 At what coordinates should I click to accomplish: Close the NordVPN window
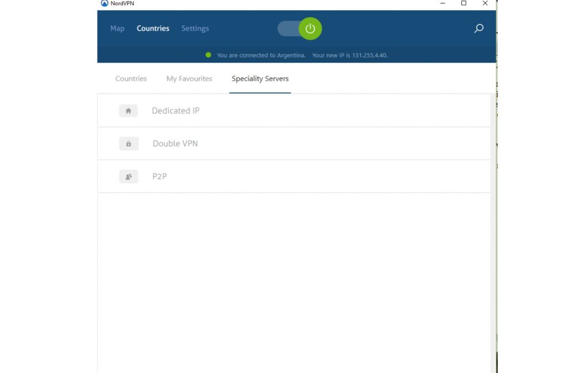coord(485,3)
